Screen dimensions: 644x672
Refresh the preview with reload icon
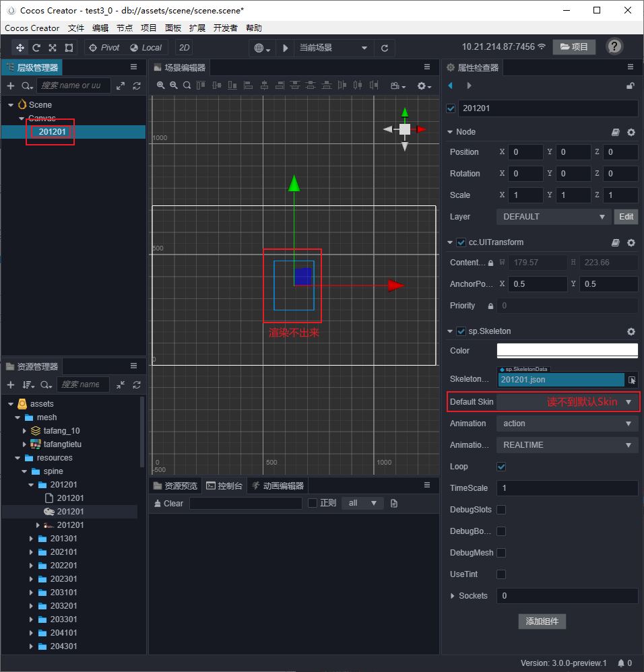(x=385, y=48)
